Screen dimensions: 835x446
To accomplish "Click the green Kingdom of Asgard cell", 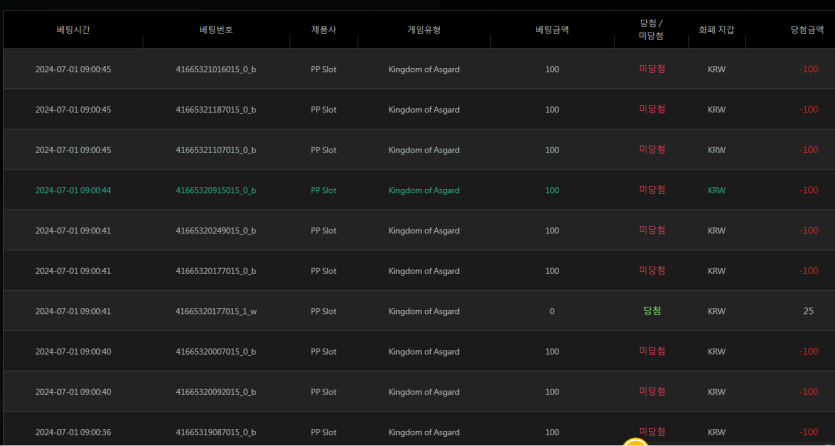I will coord(423,190).
